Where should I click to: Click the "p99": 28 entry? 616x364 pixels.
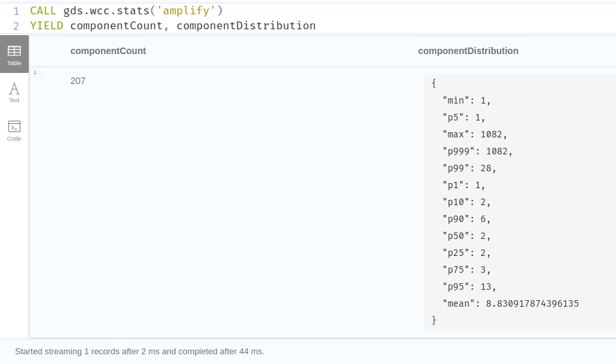click(x=469, y=168)
